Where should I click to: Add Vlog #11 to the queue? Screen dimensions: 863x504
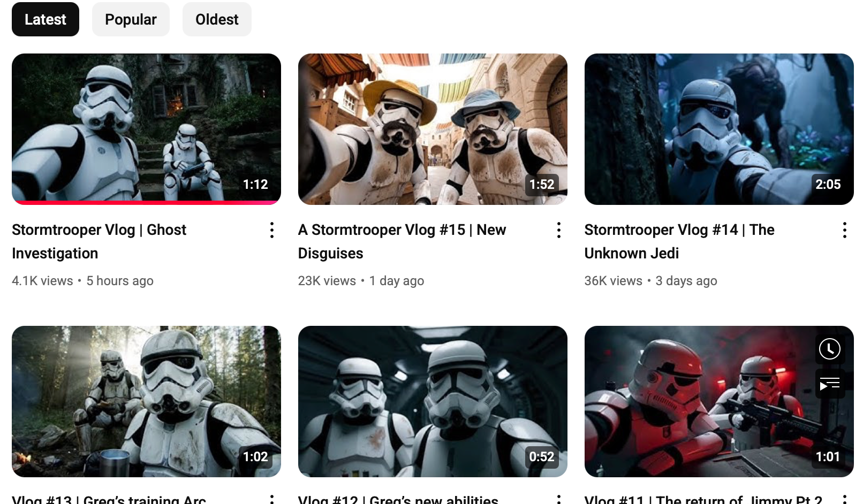(830, 384)
